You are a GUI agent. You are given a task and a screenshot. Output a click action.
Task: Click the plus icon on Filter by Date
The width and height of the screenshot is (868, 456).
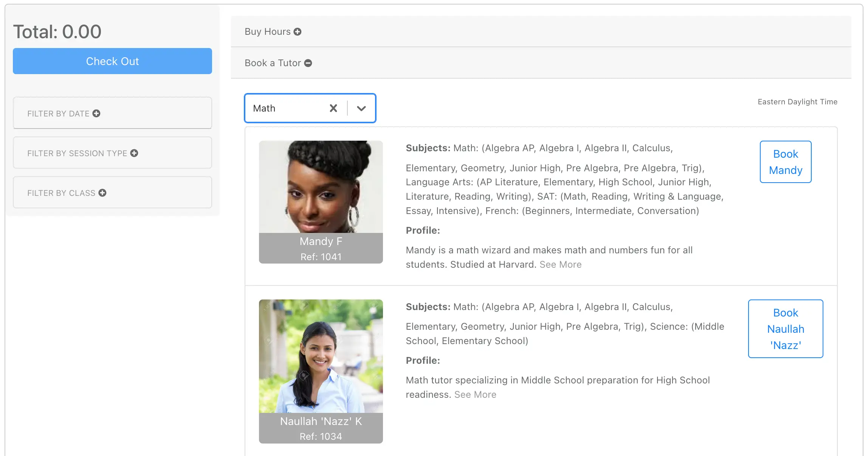(x=96, y=113)
